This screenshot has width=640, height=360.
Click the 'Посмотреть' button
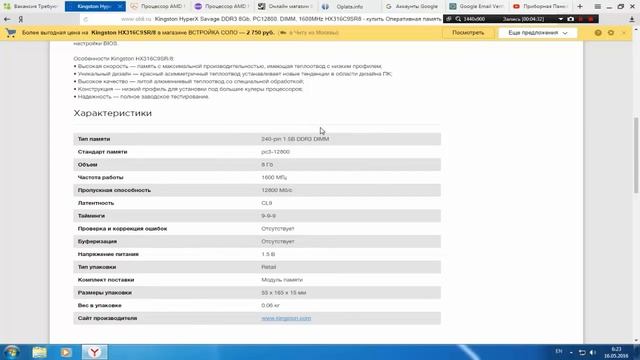point(468,33)
